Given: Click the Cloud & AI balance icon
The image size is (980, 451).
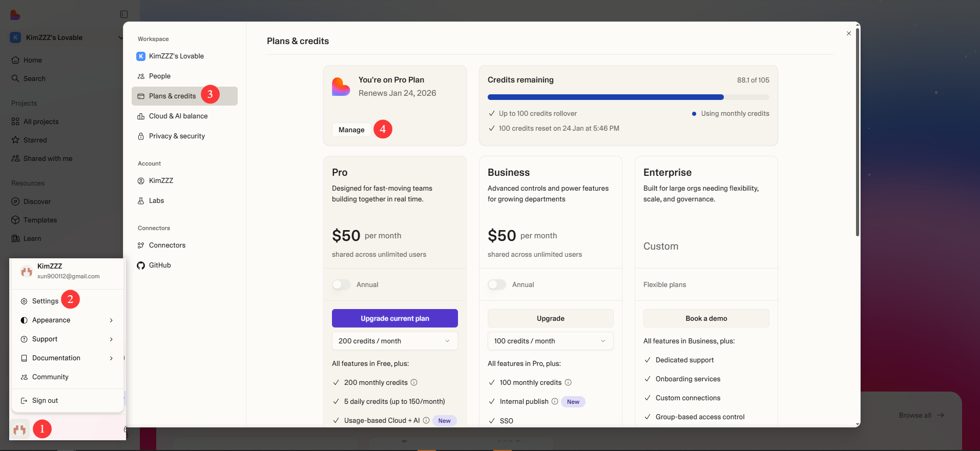Looking at the screenshot, I should tap(141, 116).
